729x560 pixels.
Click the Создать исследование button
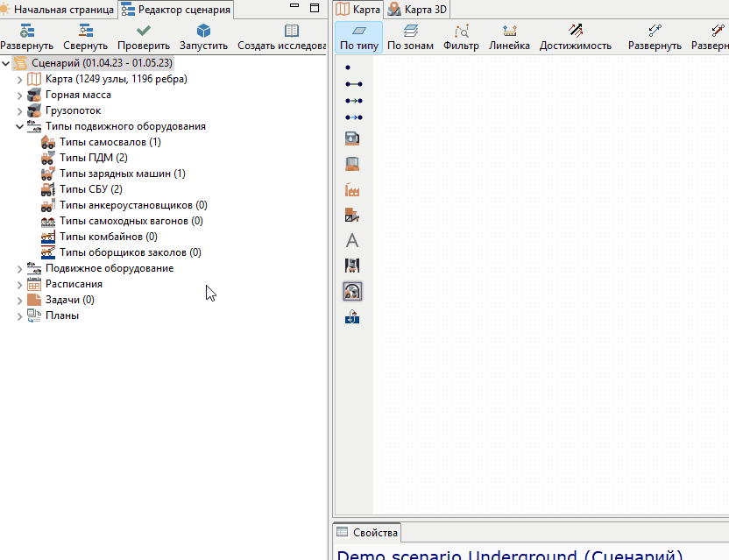point(282,37)
